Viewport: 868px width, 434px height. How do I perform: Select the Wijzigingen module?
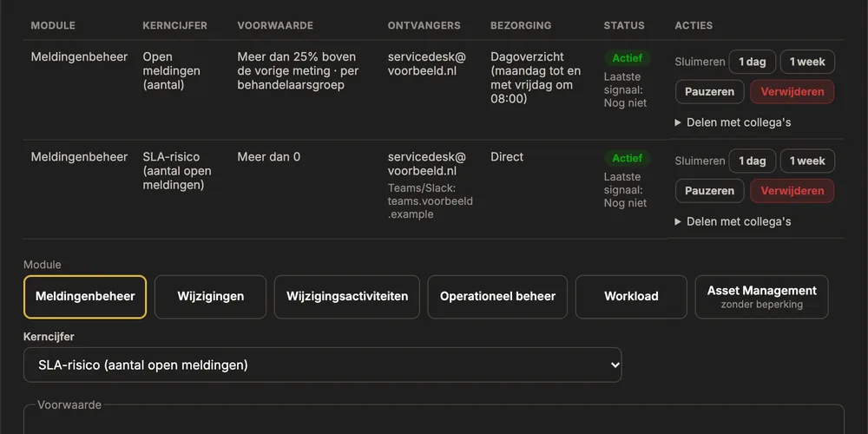210,297
